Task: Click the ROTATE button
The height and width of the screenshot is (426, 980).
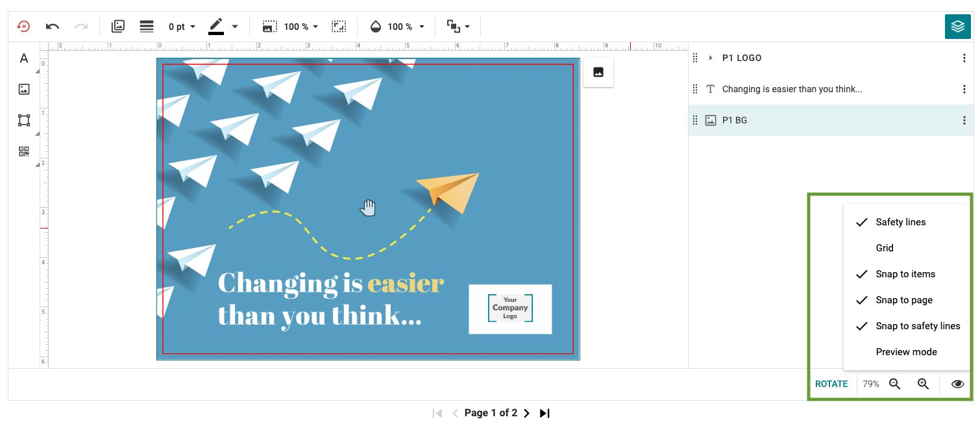Action: (831, 384)
